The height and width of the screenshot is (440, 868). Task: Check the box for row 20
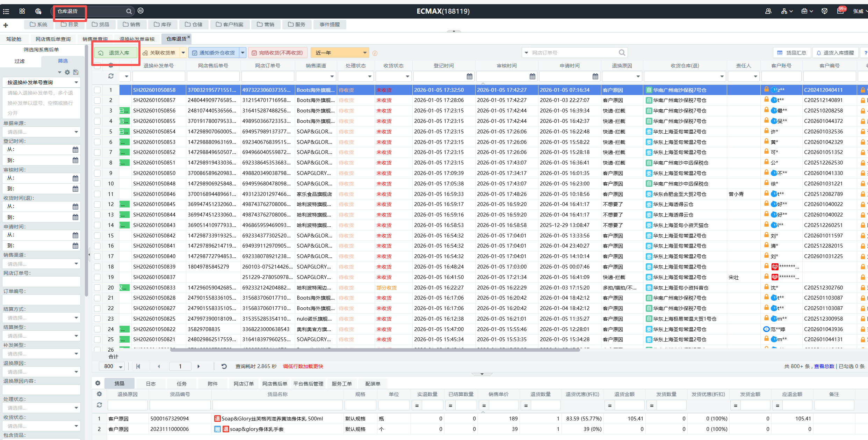coord(97,288)
